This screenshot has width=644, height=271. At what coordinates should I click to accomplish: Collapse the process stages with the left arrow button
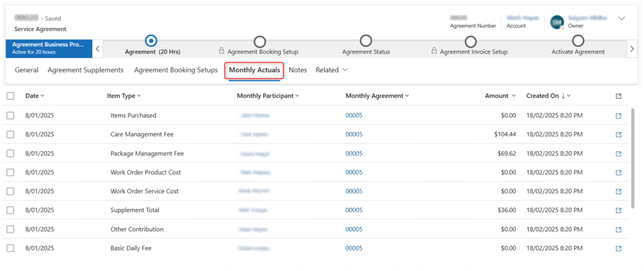[x=98, y=49]
